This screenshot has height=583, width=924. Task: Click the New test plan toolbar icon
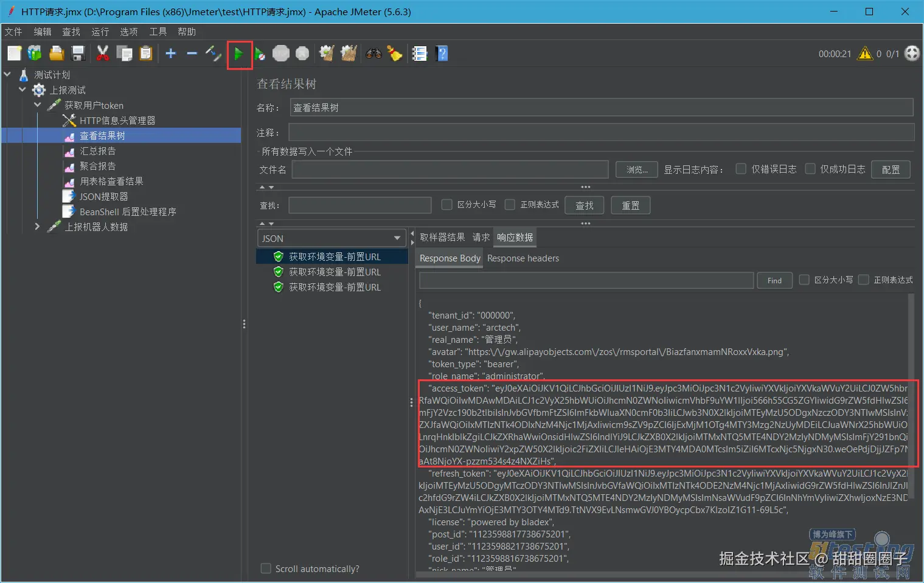coord(14,53)
